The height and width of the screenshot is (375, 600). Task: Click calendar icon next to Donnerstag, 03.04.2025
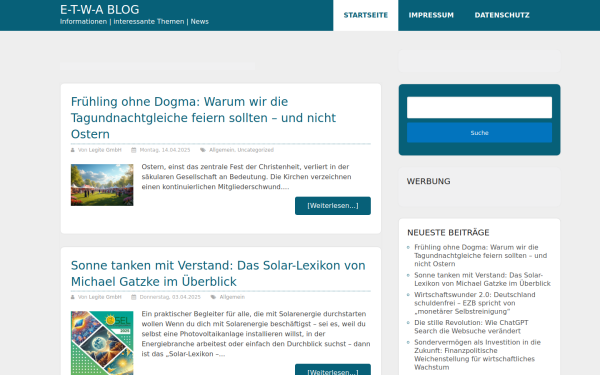[x=134, y=297]
